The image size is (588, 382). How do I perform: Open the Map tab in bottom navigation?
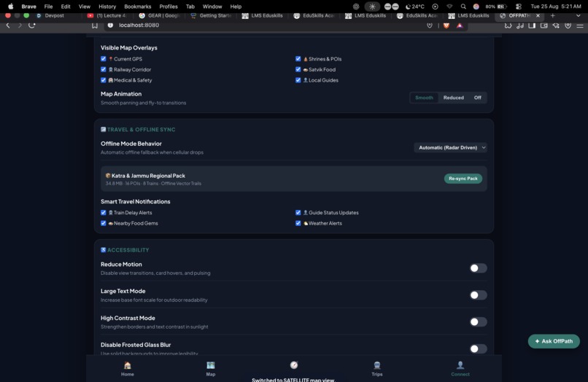pyautogui.click(x=211, y=368)
